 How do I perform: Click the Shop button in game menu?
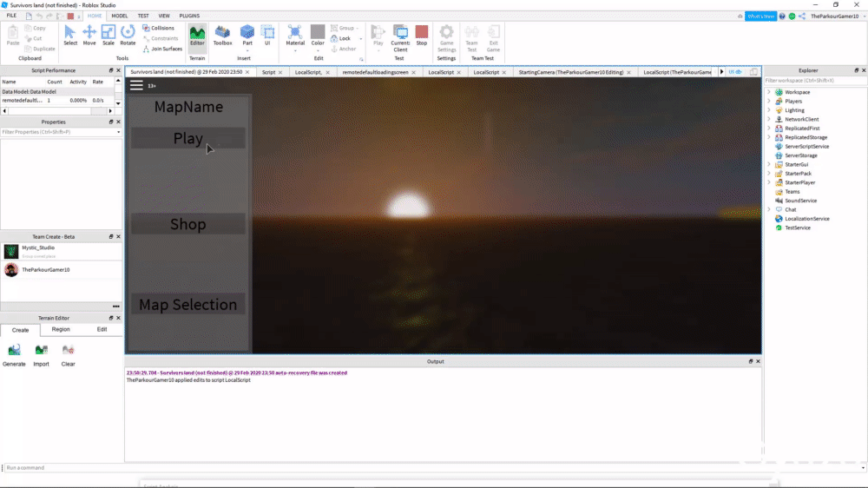point(188,224)
